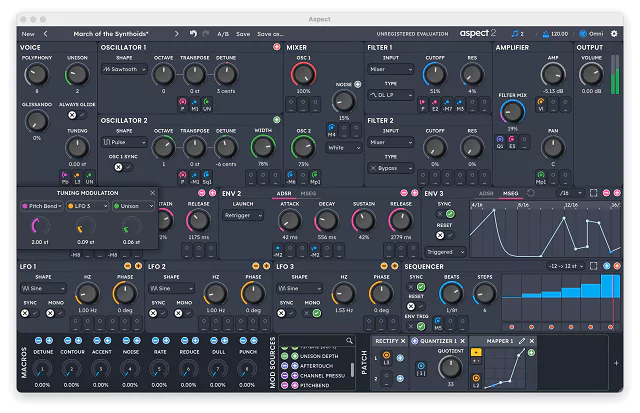Image resolution: width=640 pixels, height=413 pixels.
Task: Click the Filter 1 Cutoff knob
Action: point(435,75)
